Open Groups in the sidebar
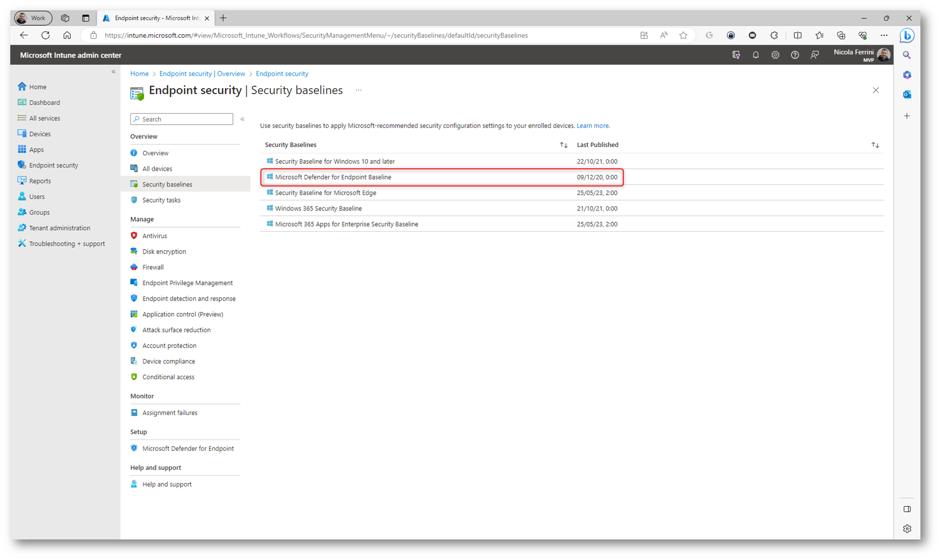This screenshot has width=941, height=560. (39, 212)
